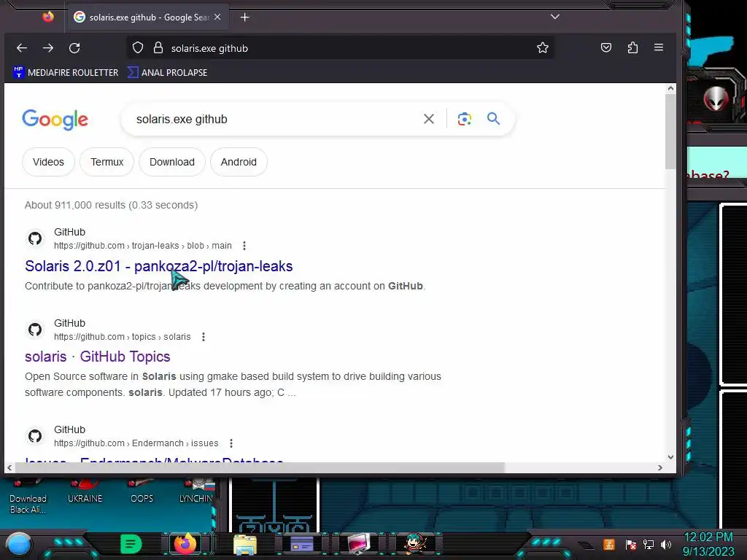Filter results by Videos chip

click(49, 162)
